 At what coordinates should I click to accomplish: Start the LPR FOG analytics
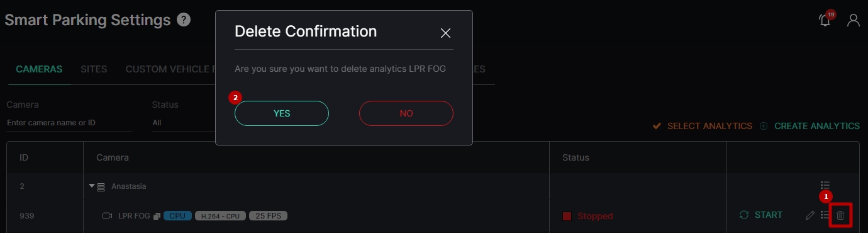[x=761, y=215]
